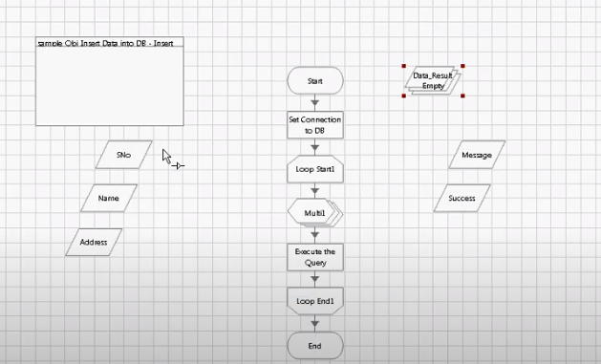Click the Execute the Query action stage
Viewport: 601px width, 364px height.
315,257
